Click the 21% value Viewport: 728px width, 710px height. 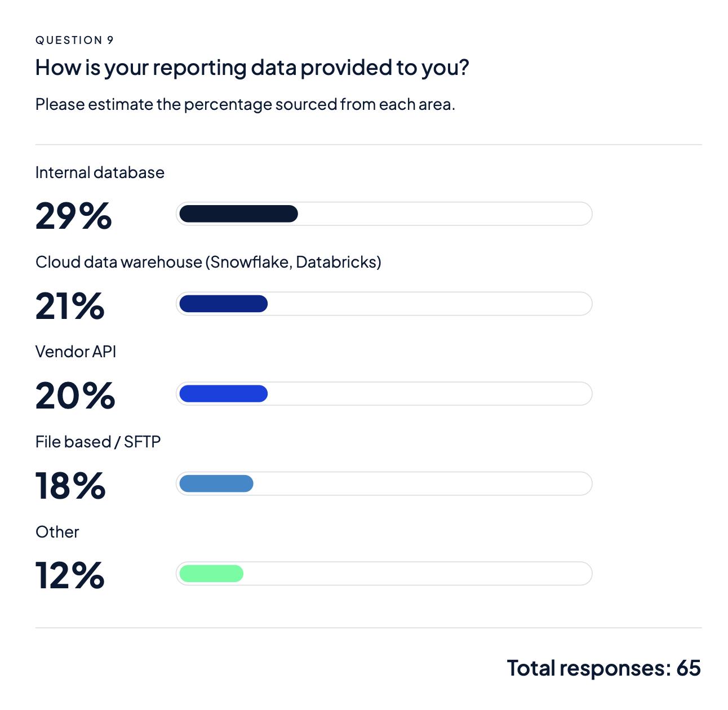[x=70, y=307]
